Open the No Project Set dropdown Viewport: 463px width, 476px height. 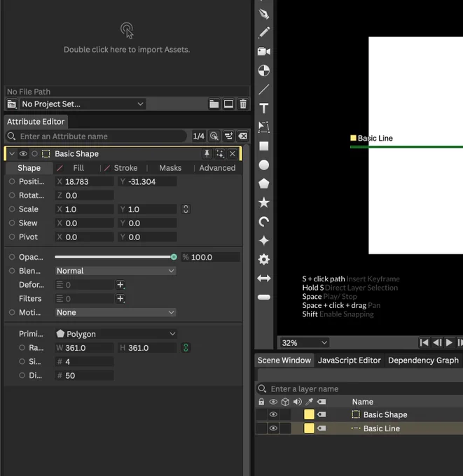[83, 104]
